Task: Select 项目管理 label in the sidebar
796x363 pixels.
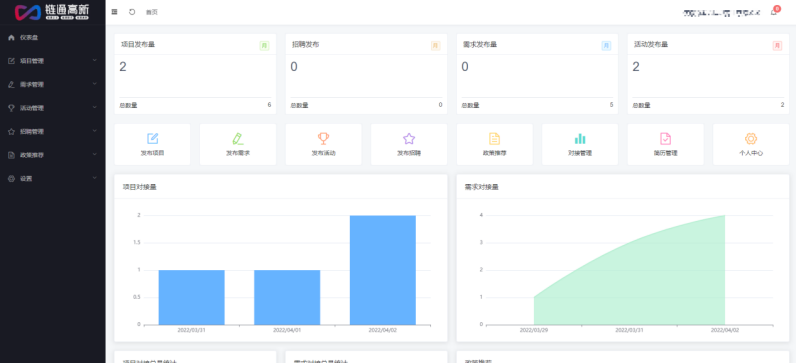Action: (x=32, y=61)
